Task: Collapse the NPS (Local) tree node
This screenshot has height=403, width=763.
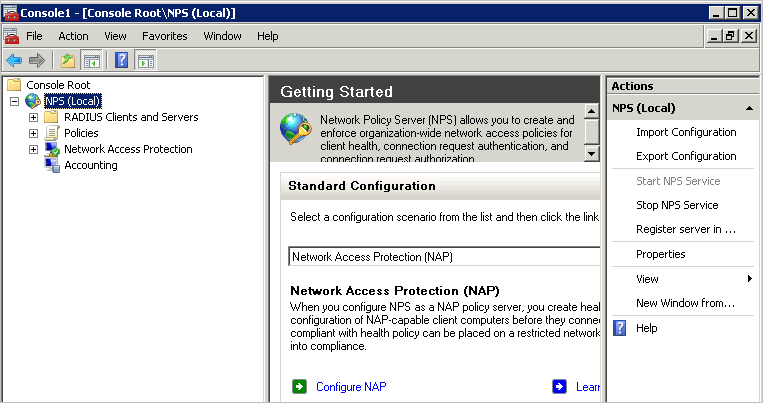Action: pos(14,101)
